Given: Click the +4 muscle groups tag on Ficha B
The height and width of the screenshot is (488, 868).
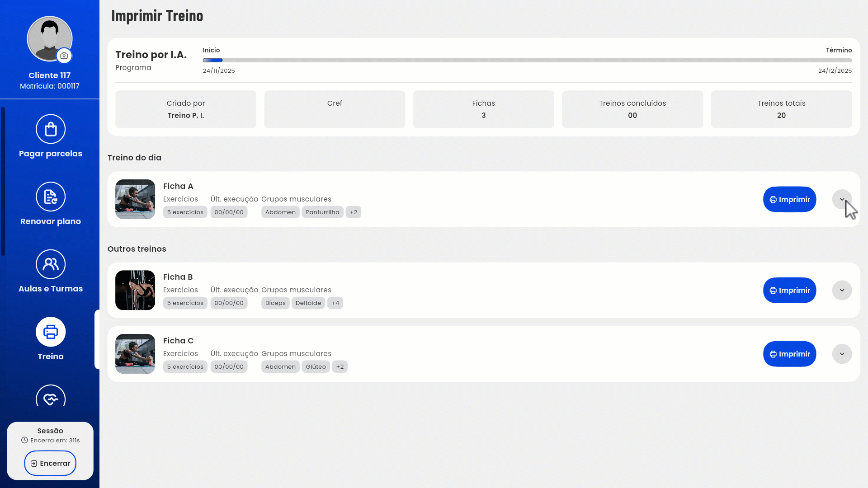Looking at the screenshot, I should (x=335, y=303).
